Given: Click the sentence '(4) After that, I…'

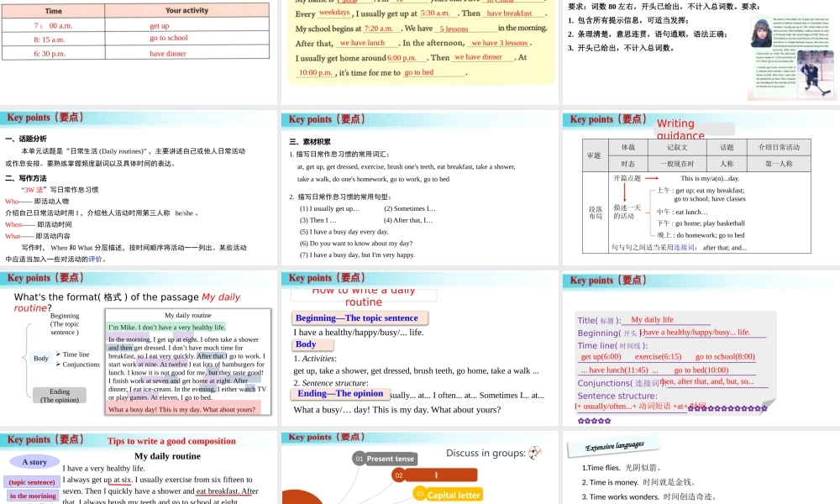Looking at the screenshot, I should point(408,220).
